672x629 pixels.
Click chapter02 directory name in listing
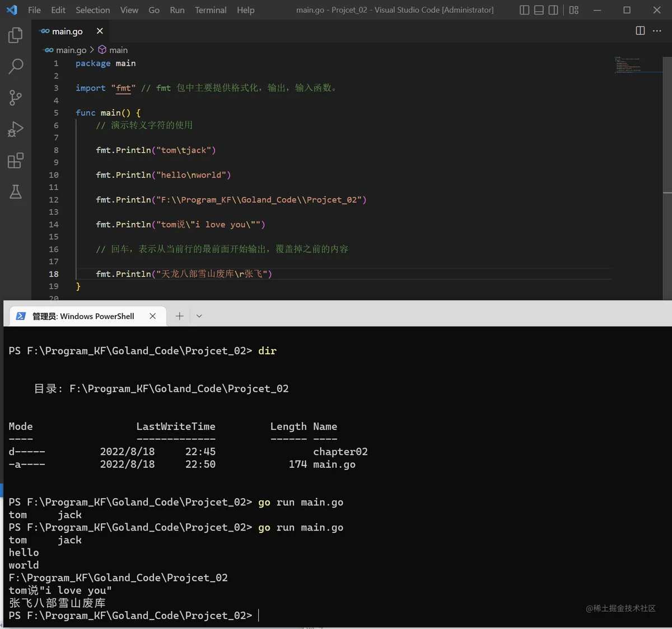340,452
